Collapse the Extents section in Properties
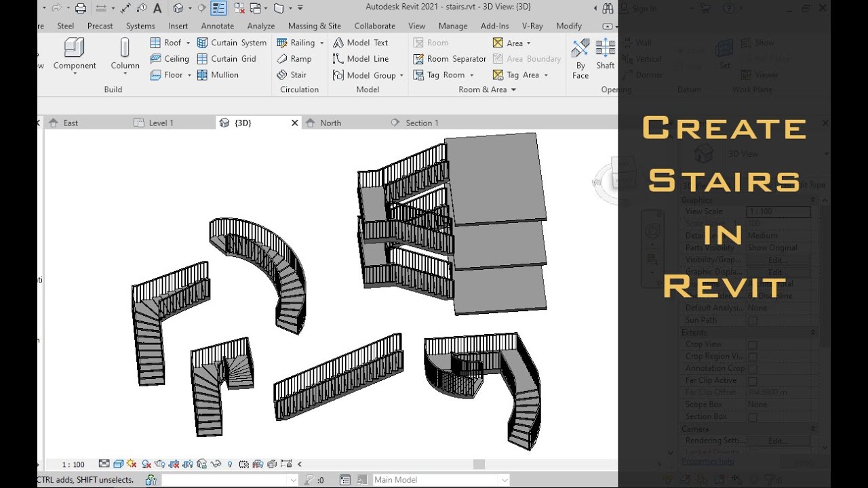868x488 pixels. pos(812,333)
